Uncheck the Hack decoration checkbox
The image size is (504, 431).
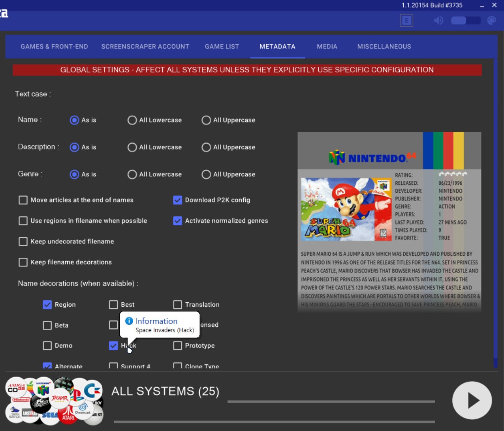click(x=113, y=346)
